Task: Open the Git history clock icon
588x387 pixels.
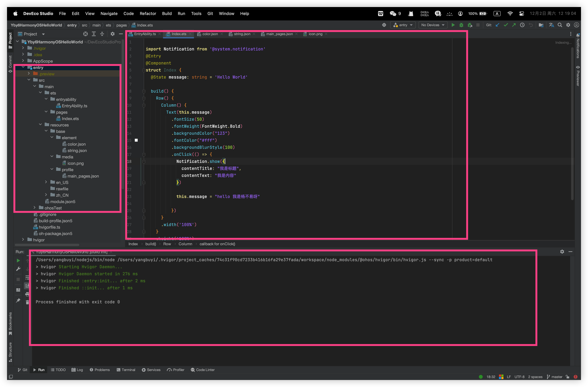Action: 522,25
